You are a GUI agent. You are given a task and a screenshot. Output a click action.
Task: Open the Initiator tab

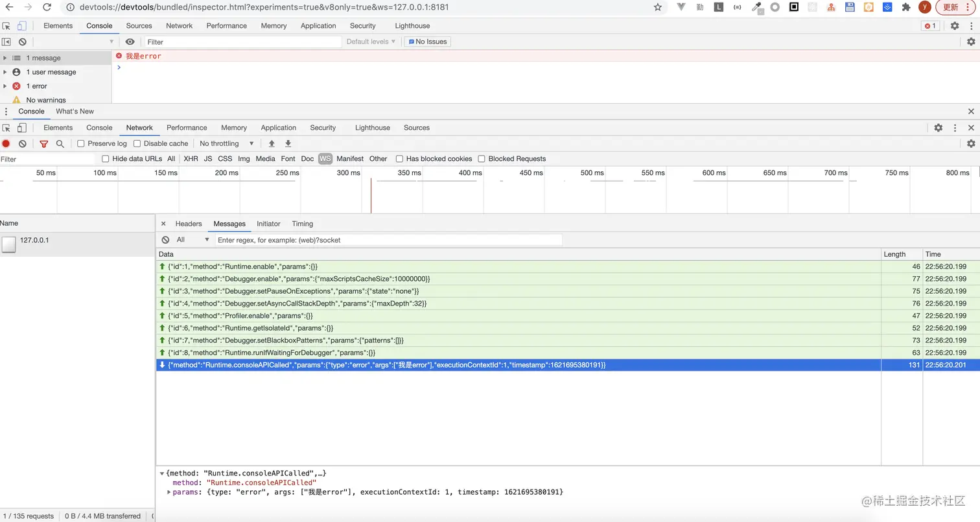[x=268, y=224]
